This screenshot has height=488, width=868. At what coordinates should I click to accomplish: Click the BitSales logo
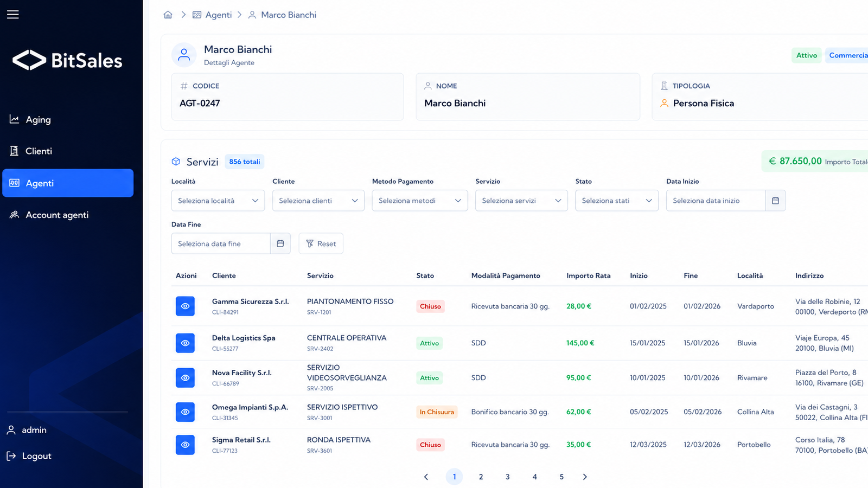67,60
